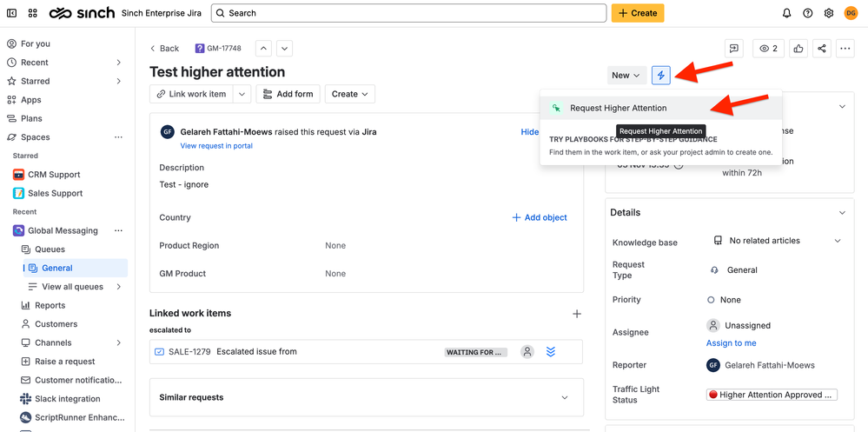Click the feedback icon beside watchers
Viewport: 868px width, 432px height.
coord(734,49)
